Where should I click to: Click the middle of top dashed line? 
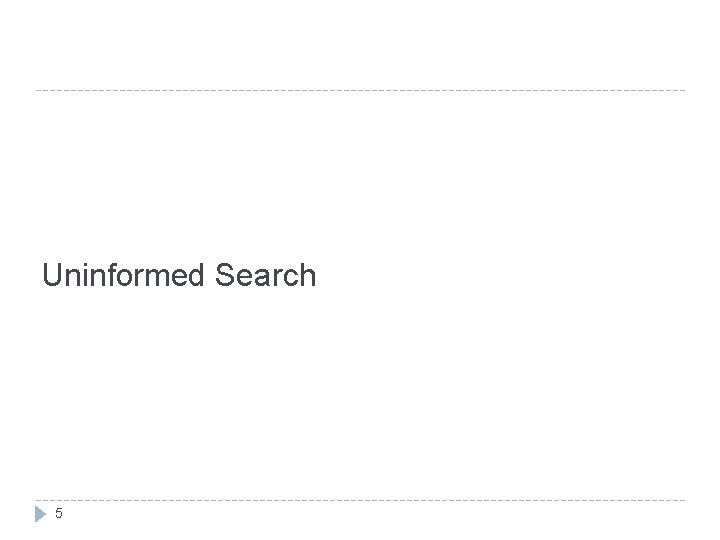360,91
